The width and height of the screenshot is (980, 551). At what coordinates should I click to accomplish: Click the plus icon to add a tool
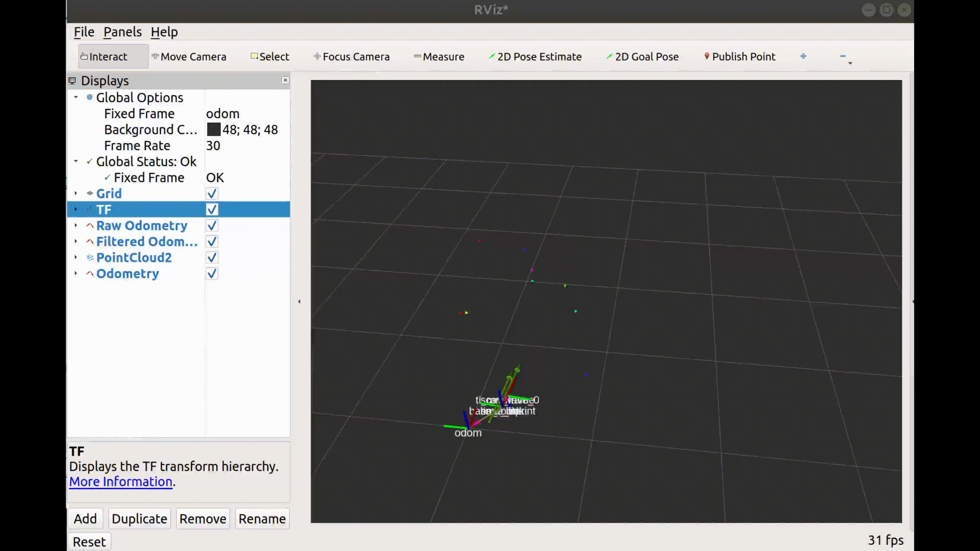pos(803,56)
